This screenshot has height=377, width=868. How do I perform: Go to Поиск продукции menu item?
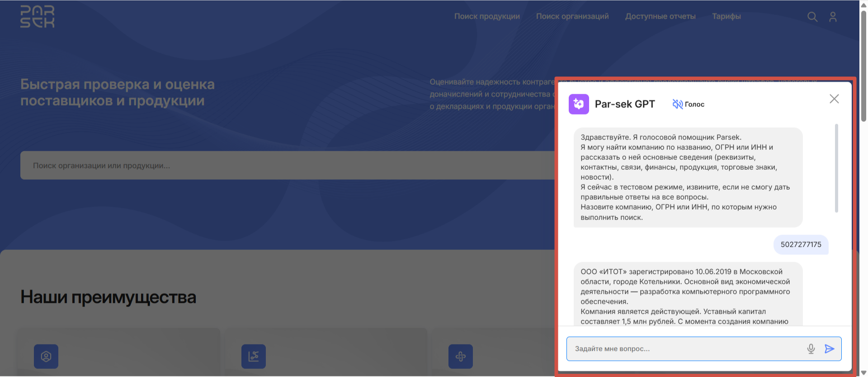487,16
